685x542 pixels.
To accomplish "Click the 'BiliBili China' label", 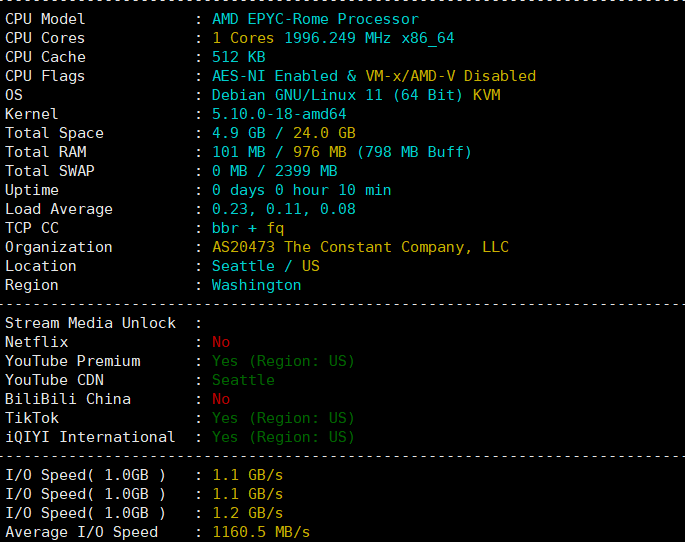I will click(68, 399).
